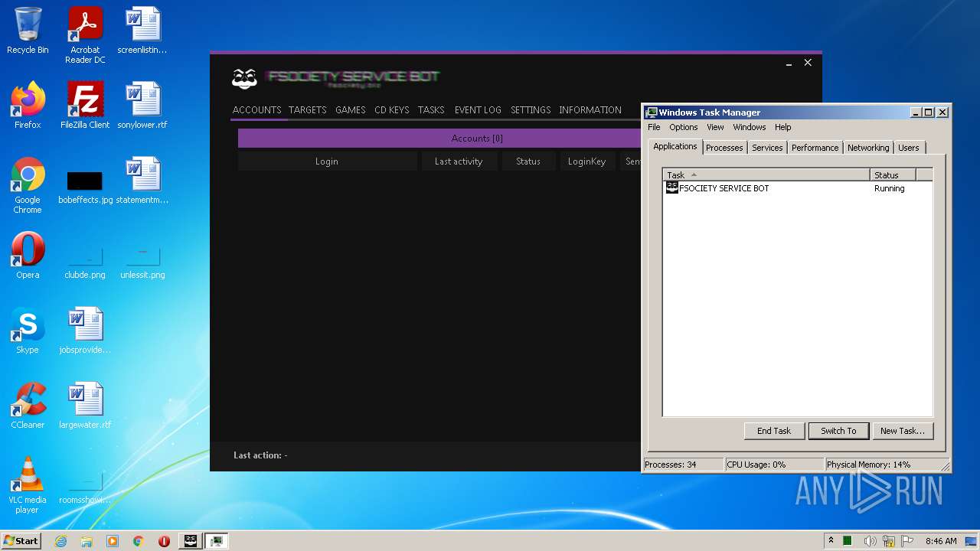Open Windows Explorer folder in taskbar
Screen dimensions: 980x551
[x=87, y=541]
